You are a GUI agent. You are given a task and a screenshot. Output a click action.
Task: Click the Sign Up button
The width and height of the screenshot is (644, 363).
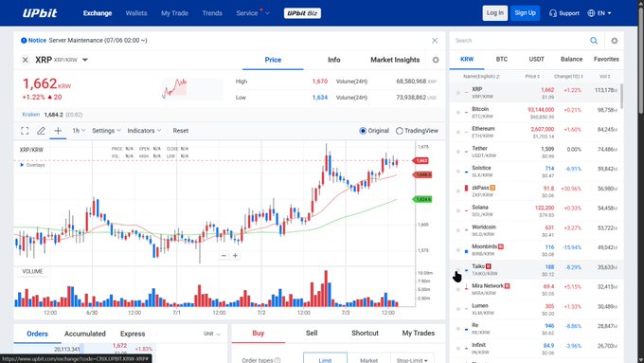click(526, 13)
